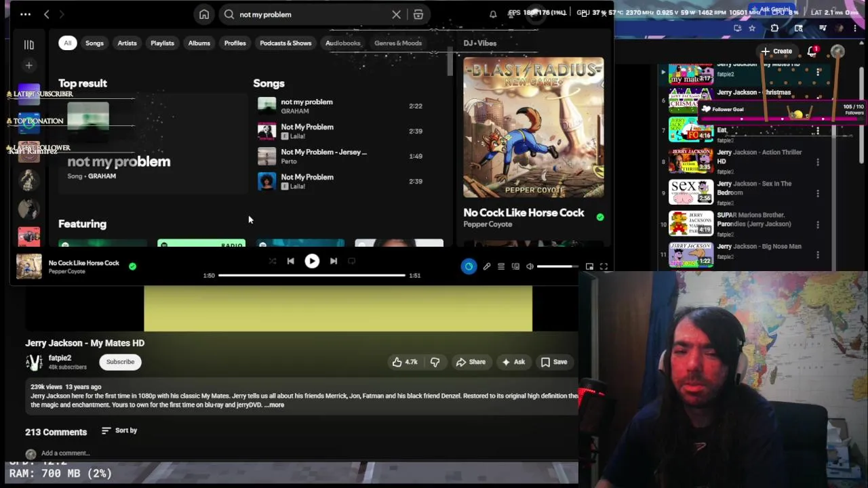Save video to a playlist
This screenshot has height=488, width=868.
(553, 362)
